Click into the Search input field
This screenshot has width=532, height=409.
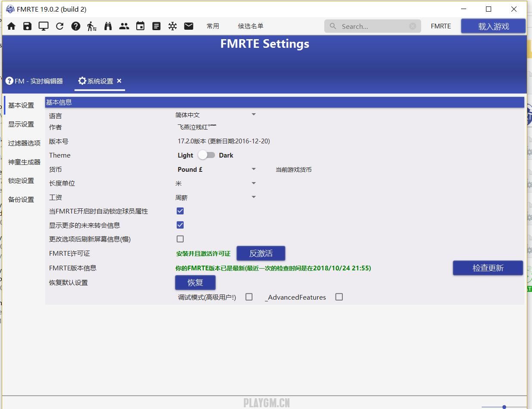372,26
